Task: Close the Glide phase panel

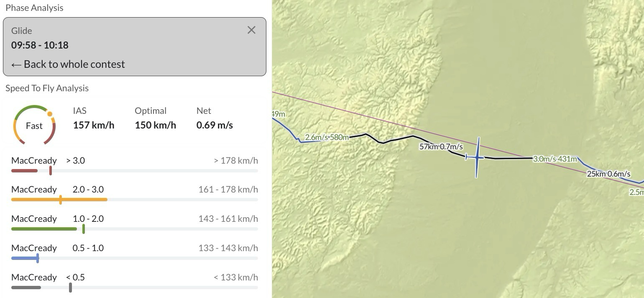Action: (251, 30)
